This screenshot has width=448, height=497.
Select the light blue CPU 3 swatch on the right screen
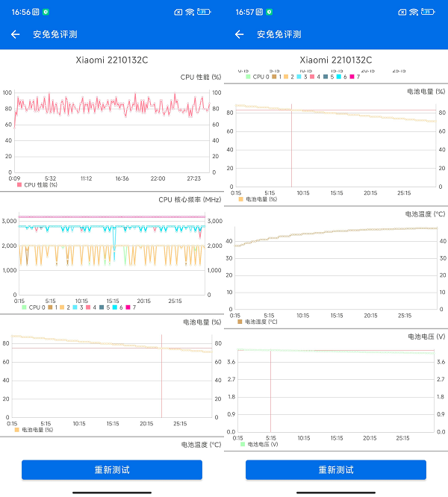[x=299, y=77]
